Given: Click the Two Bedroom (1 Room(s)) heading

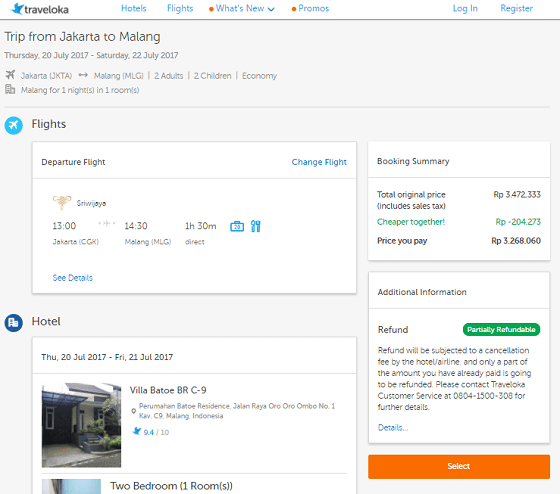Looking at the screenshot, I should [171, 486].
